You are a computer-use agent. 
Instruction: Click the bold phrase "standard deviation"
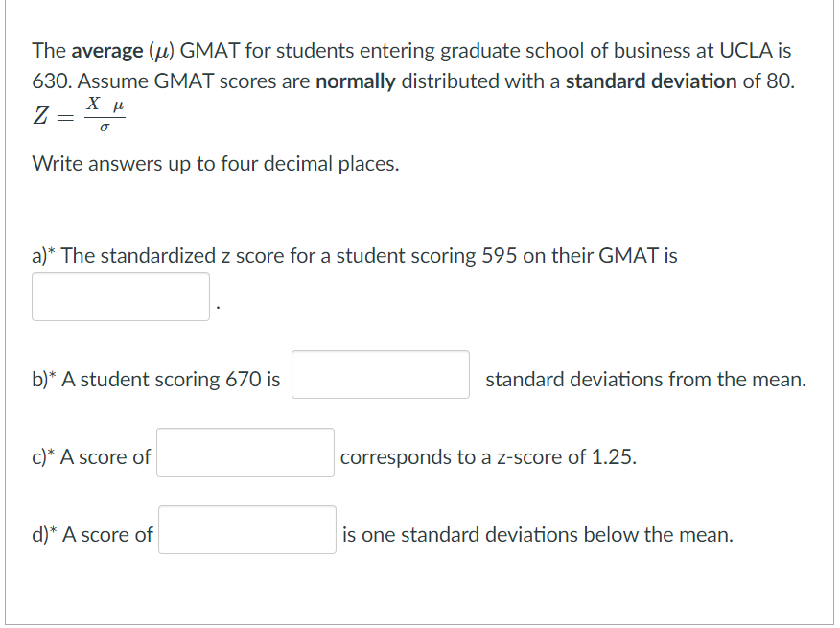pyautogui.click(x=652, y=81)
